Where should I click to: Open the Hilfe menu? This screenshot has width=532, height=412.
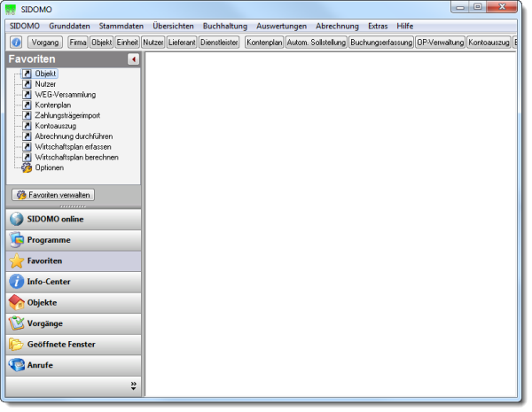405,26
